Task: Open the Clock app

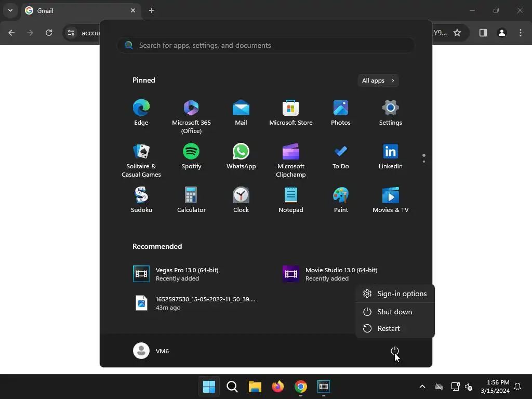Action: click(241, 200)
